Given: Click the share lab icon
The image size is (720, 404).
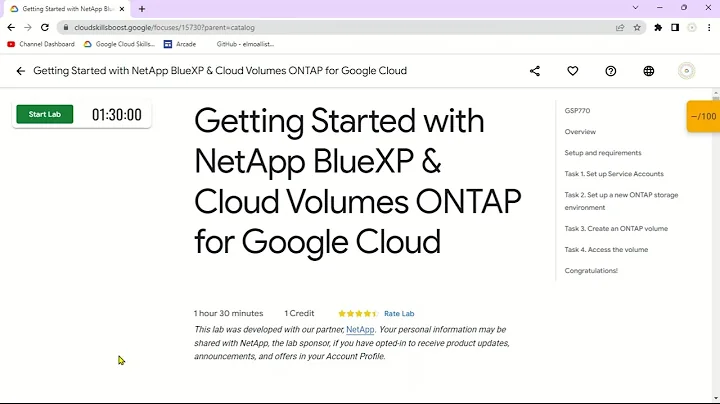Looking at the screenshot, I should pyautogui.click(x=534, y=71).
